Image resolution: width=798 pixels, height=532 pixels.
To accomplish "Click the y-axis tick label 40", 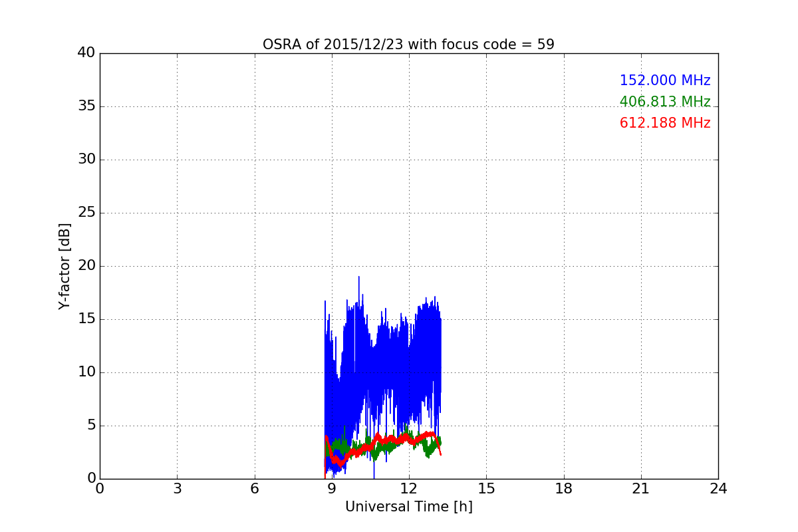I will click(x=86, y=53).
